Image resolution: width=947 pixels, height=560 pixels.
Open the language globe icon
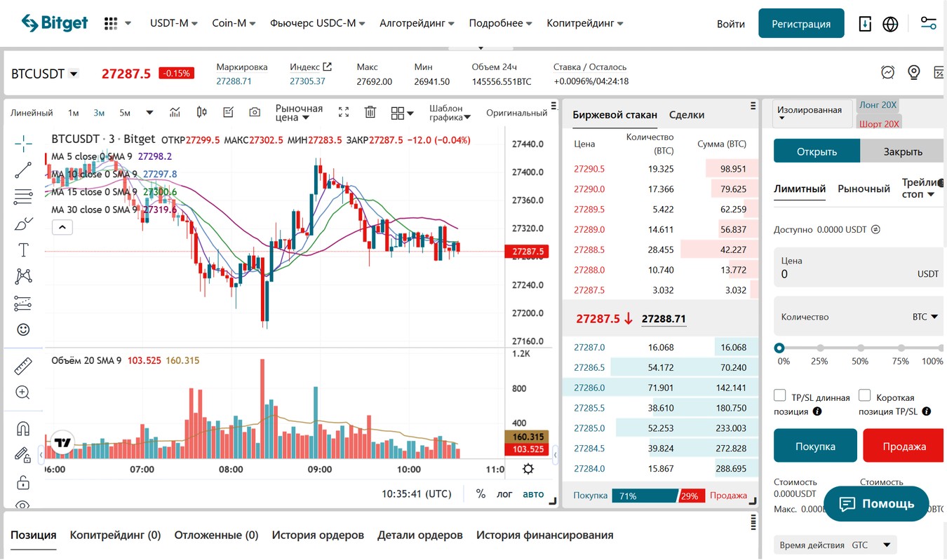tap(890, 24)
